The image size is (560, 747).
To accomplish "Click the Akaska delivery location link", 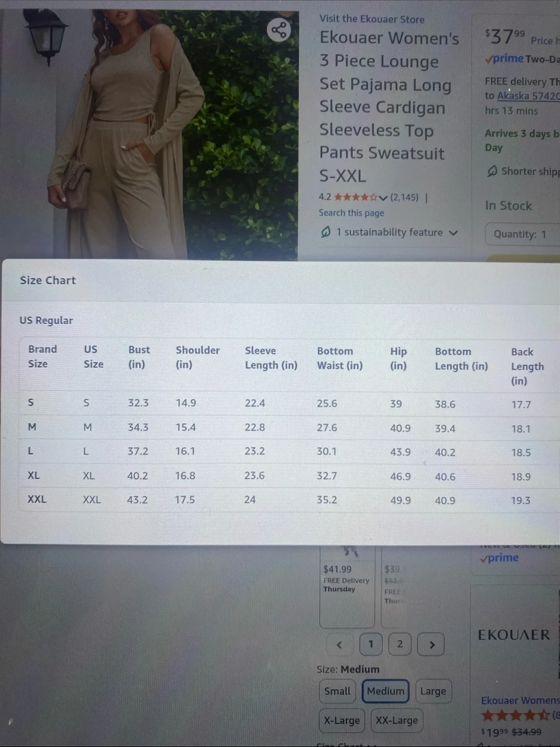I will pos(528,96).
